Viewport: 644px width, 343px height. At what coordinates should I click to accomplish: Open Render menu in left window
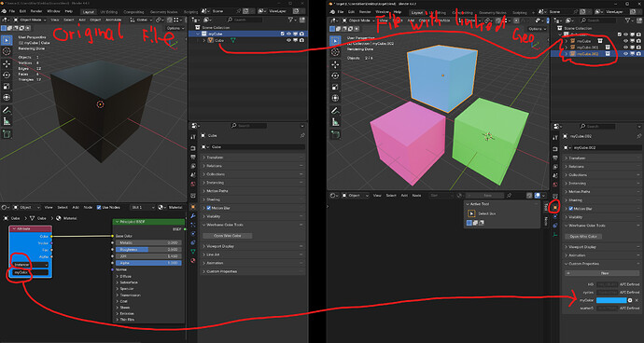pyautogui.click(x=36, y=11)
